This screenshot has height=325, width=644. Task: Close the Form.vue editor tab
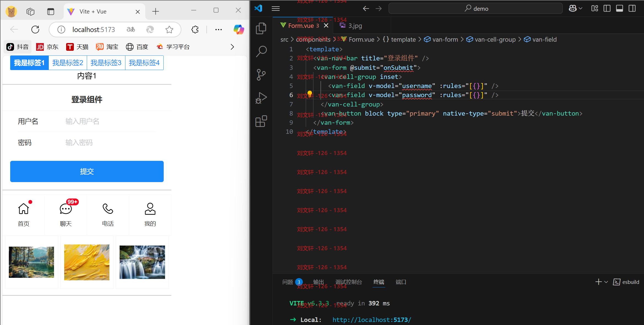(x=326, y=26)
